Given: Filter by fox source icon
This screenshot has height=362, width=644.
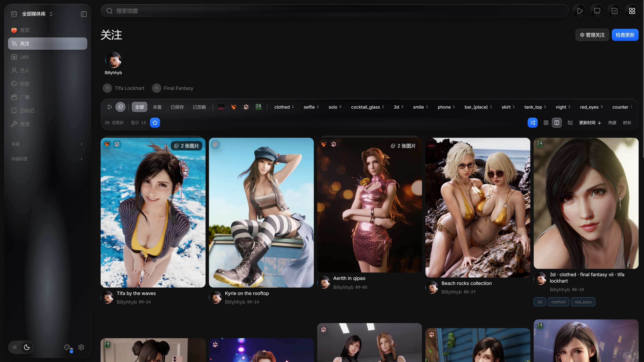Looking at the screenshot, I should 234,107.
